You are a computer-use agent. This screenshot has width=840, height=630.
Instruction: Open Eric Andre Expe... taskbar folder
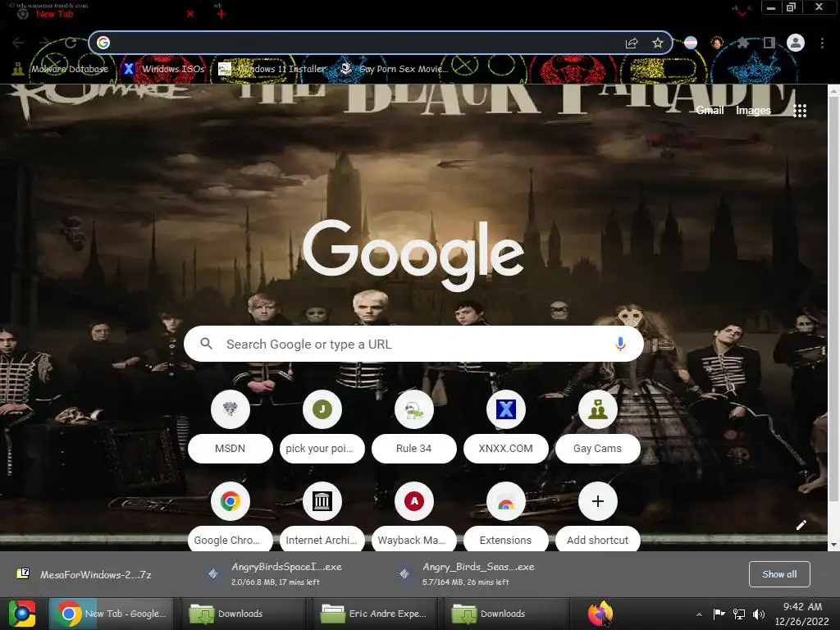click(x=375, y=614)
